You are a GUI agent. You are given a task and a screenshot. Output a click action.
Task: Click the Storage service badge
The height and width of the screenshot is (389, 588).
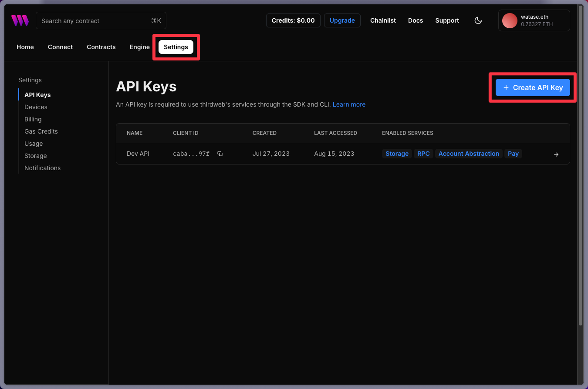(397, 154)
